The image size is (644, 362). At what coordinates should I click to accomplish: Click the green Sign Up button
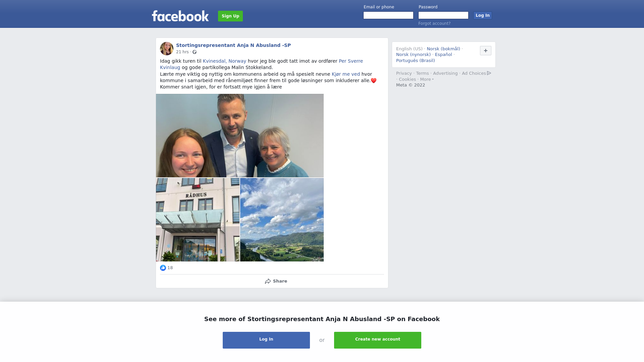coord(230,16)
